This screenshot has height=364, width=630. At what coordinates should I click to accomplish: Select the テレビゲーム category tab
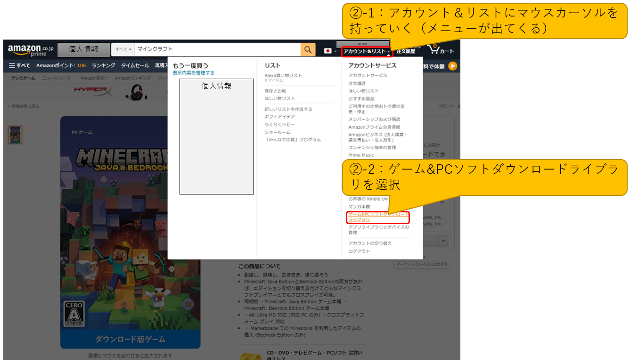(x=23, y=78)
